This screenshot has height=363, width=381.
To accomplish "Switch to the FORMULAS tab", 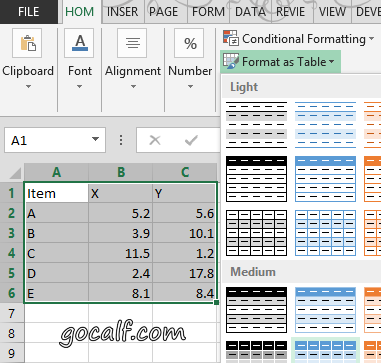I will point(208,12).
